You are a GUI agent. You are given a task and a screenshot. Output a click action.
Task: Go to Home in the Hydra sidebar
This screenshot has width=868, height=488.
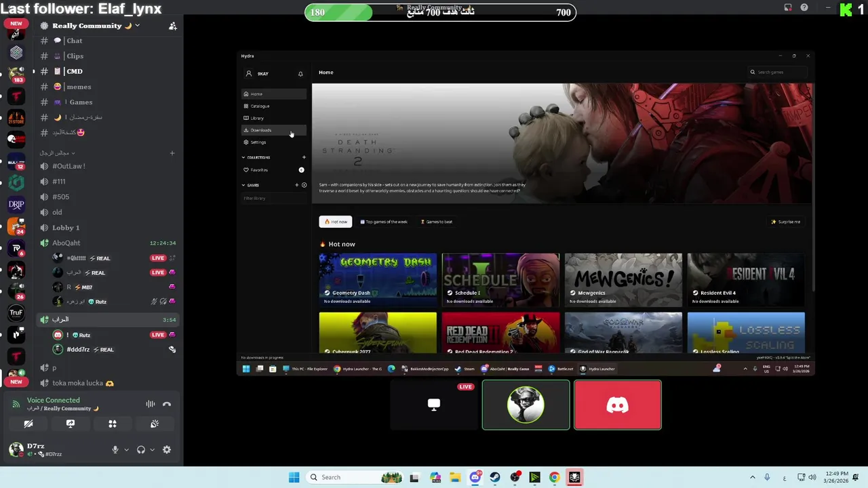click(274, 94)
